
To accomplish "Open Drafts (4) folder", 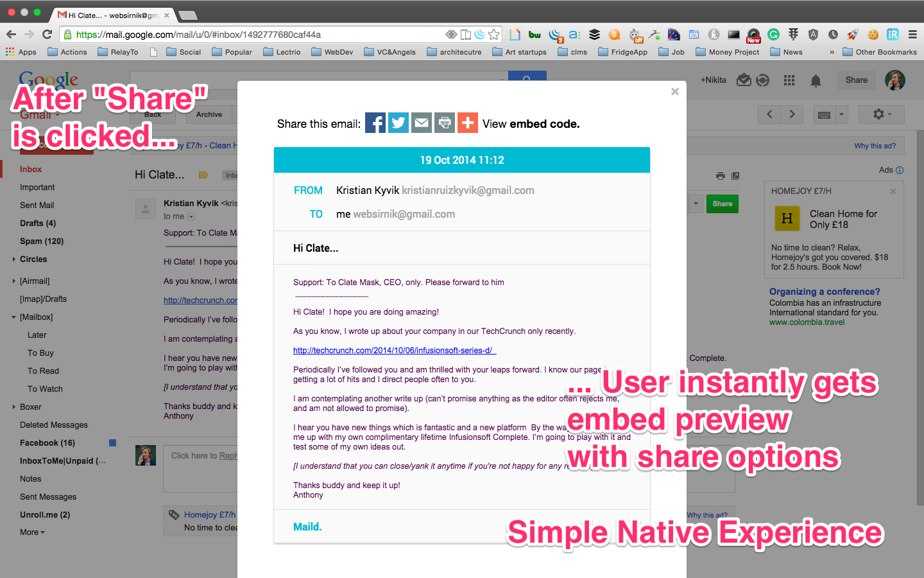I will [38, 223].
